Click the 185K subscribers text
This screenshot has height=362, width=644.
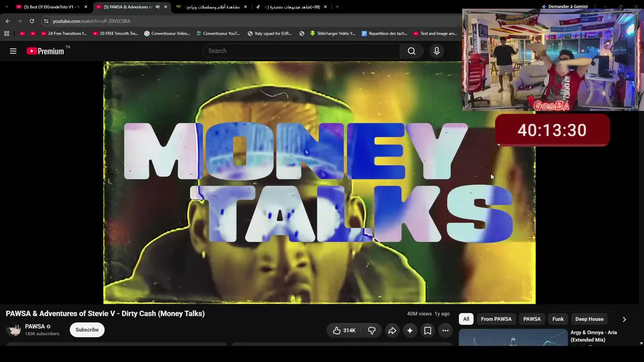[42, 334]
